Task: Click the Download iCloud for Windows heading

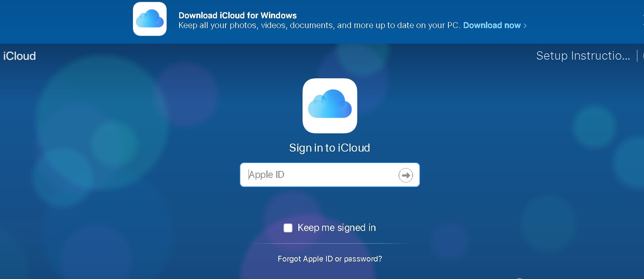Action: pyautogui.click(x=237, y=15)
